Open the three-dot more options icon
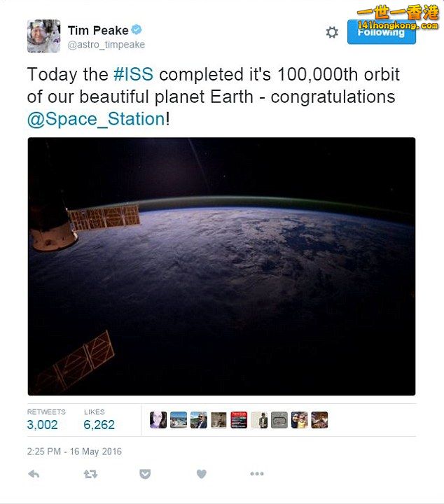This screenshot has height=504, width=444. (257, 474)
